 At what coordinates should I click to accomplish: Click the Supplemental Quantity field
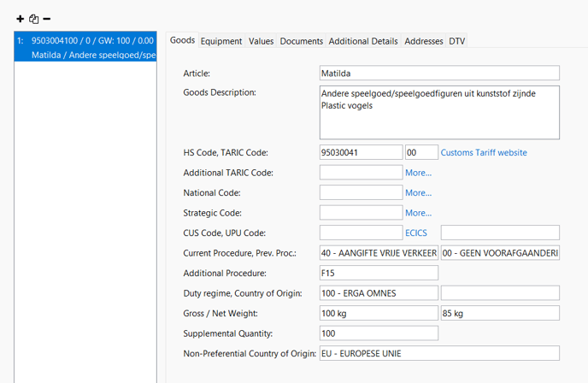pos(379,333)
